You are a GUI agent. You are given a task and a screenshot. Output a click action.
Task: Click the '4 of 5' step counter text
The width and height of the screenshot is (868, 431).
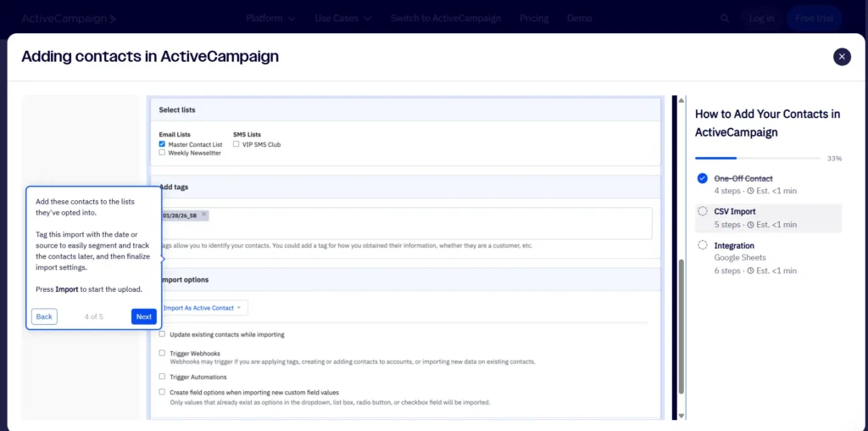coord(93,316)
